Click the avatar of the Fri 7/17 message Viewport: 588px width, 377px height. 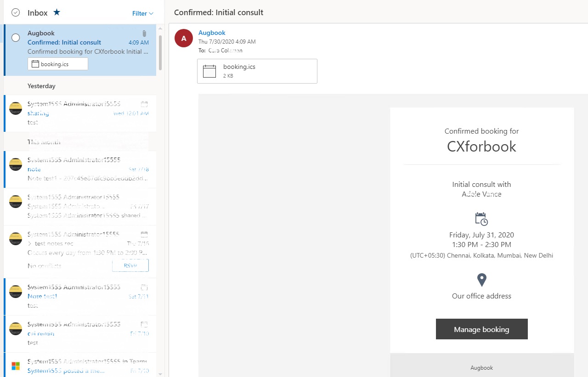pos(16,202)
